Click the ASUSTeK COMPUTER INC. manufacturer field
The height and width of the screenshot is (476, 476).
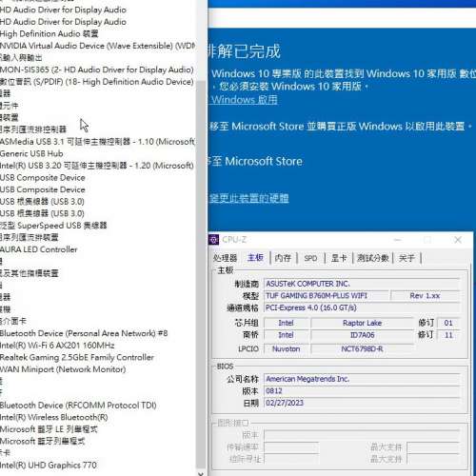[x=362, y=284]
